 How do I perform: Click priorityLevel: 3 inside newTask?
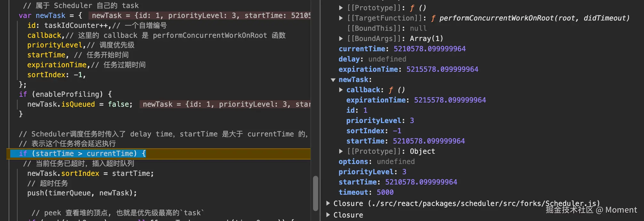380,121
